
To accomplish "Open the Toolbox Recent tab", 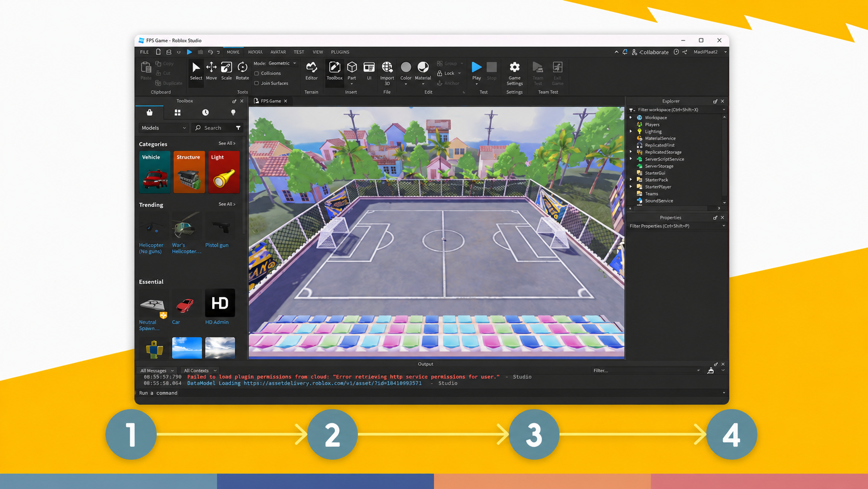I will [x=206, y=112].
